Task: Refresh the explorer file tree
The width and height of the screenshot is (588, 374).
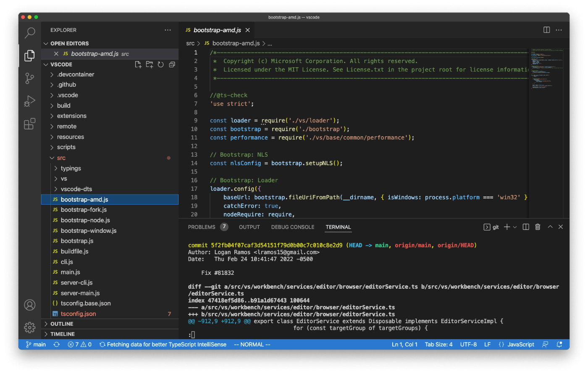Action: coord(160,64)
